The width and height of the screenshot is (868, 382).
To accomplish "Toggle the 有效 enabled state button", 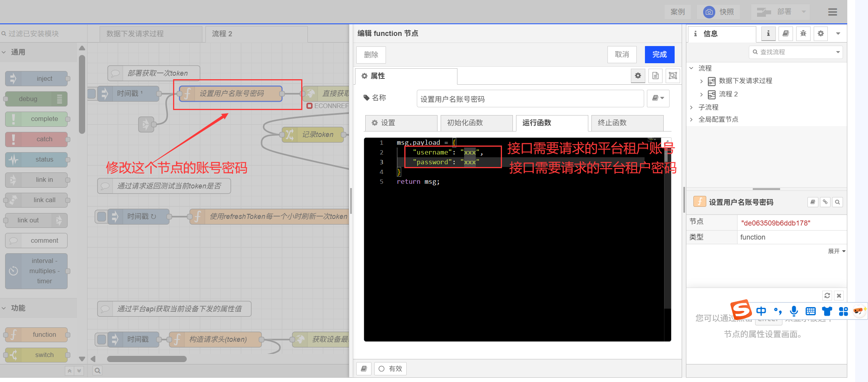I will coord(390,369).
